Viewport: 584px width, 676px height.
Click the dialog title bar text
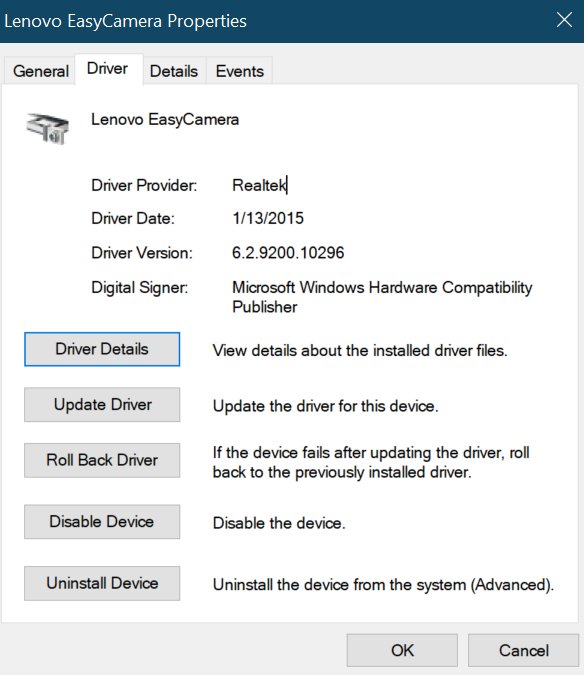point(125,21)
